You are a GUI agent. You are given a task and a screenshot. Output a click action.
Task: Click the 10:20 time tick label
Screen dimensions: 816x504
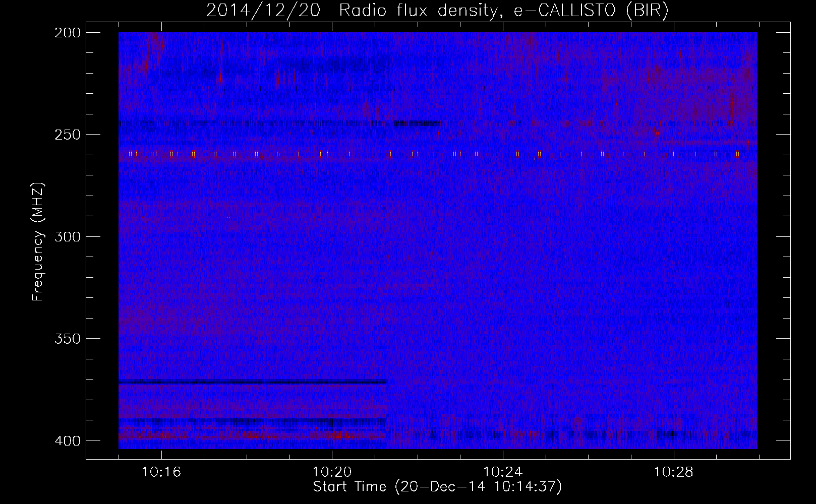coord(332,472)
